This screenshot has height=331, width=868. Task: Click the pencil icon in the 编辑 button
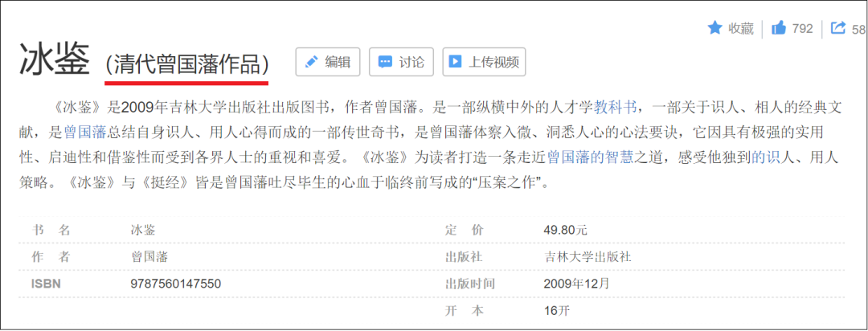[312, 62]
